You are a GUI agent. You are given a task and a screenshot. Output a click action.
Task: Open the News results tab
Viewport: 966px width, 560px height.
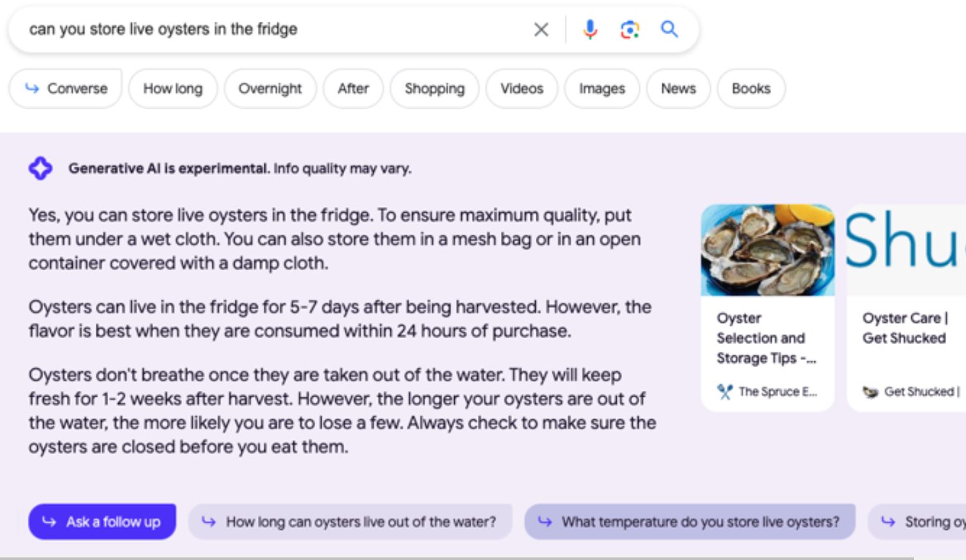tap(678, 89)
